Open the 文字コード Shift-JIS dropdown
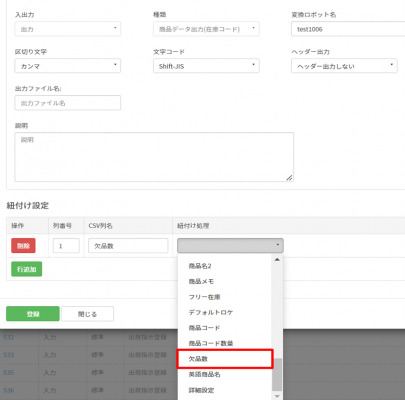 [x=206, y=66]
